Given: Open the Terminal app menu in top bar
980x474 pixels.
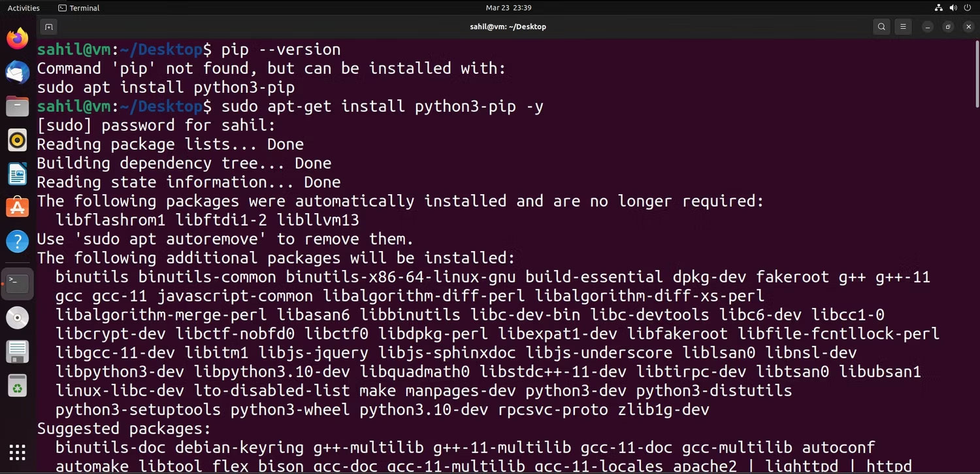Looking at the screenshot, I should pyautogui.click(x=78, y=8).
